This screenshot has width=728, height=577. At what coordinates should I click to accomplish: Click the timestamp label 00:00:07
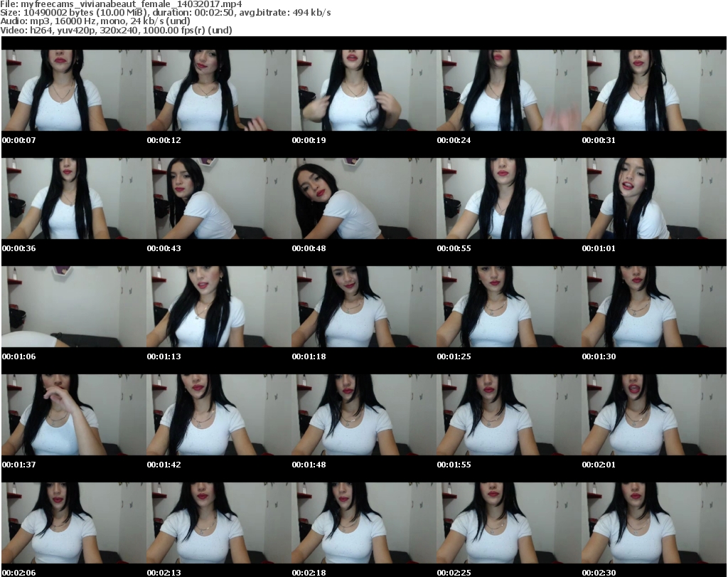pyautogui.click(x=19, y=140)
